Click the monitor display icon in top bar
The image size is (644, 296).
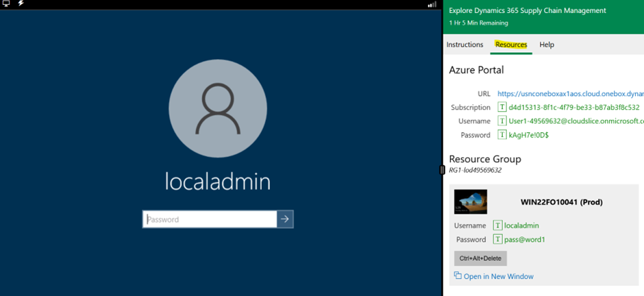[6, 3]
